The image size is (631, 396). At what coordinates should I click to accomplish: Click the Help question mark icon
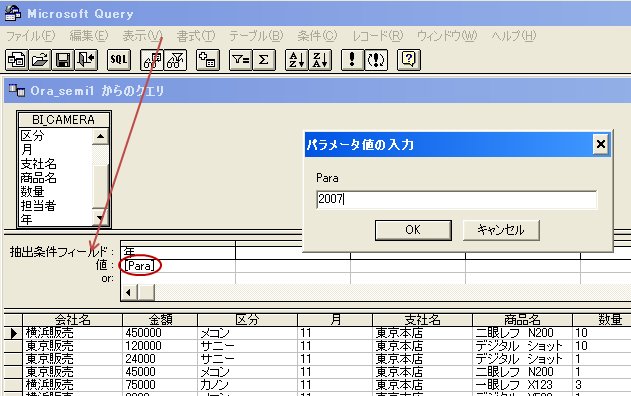tap(409, 60)
